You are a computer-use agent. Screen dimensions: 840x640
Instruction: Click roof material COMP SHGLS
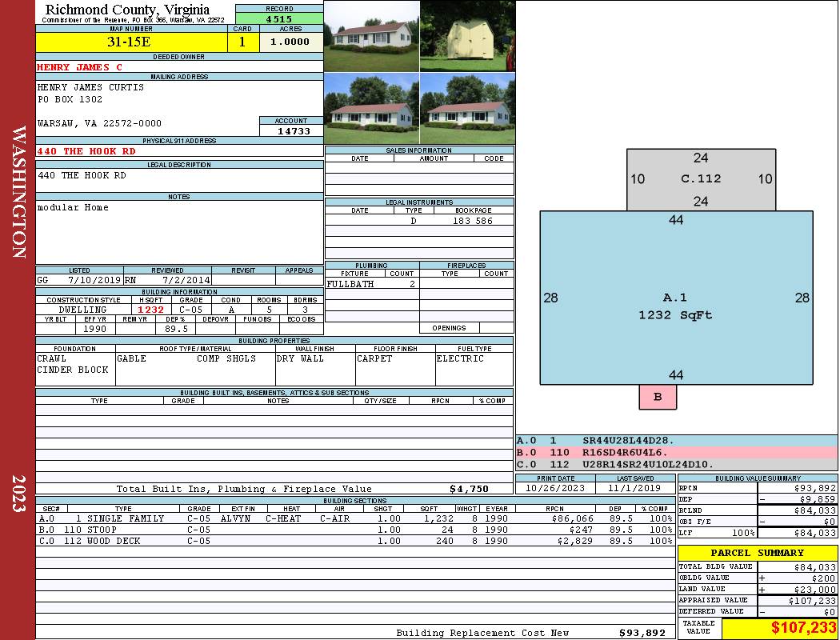tap(226, 358)
